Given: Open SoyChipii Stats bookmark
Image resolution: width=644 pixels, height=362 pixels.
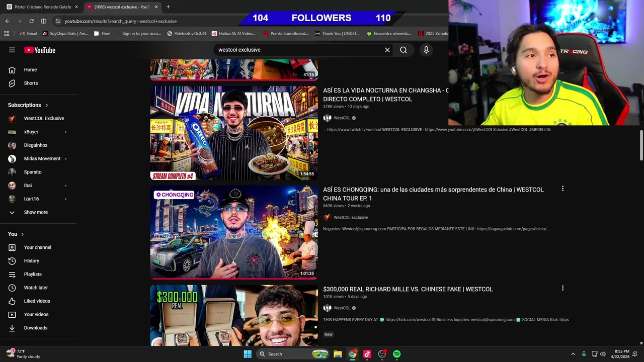Looking at the screenshot, I should click(x=65, y=34).
